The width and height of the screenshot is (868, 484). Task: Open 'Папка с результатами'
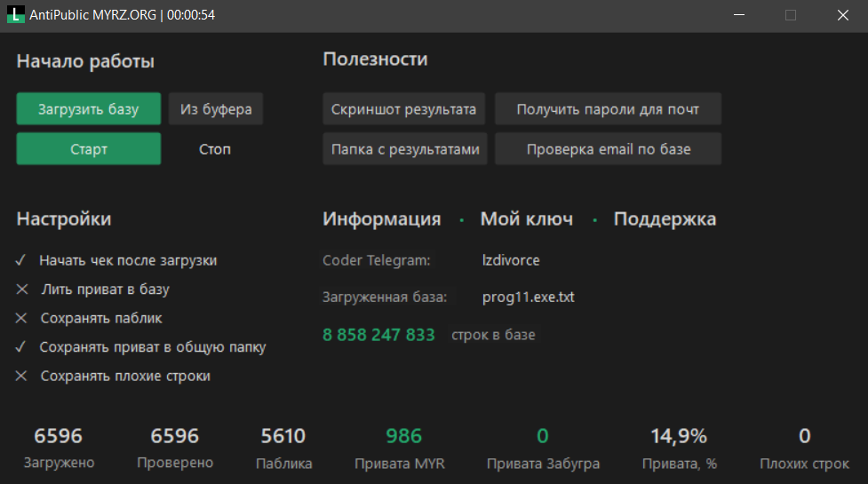(x=404, y=149)
